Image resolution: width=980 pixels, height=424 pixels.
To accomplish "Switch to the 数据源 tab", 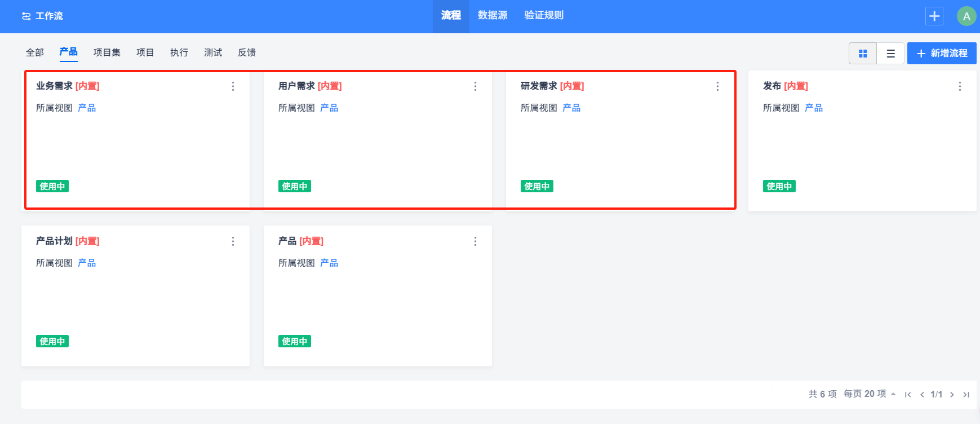I will (x=493, y=16).
